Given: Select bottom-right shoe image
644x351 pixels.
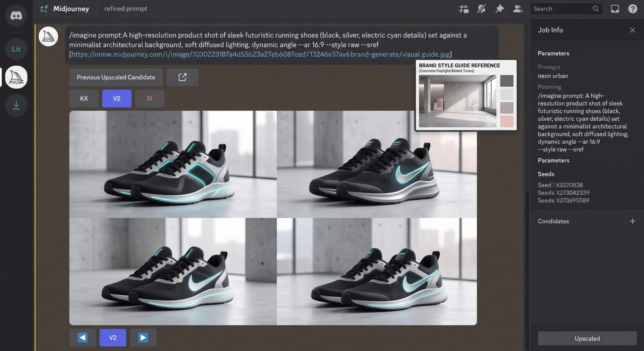Looking at the screenshot, I should (x=377, y=272).
